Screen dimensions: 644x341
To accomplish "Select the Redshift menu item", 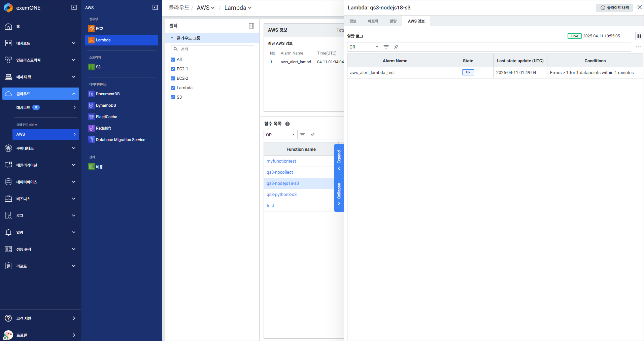I will [x=103, y=128].
